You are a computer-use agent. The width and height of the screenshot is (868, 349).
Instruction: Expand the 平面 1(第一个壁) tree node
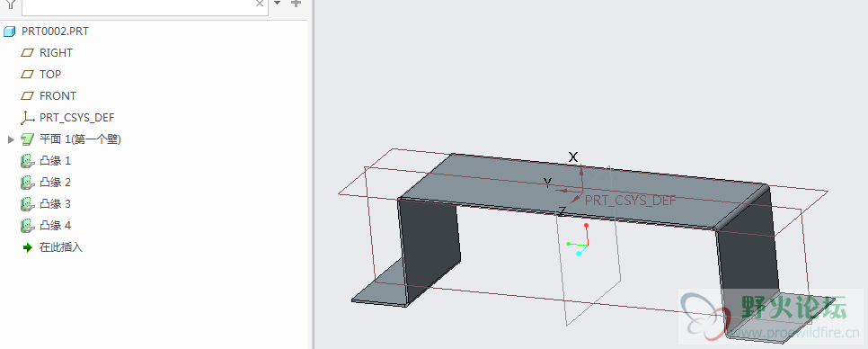[11, 139]
